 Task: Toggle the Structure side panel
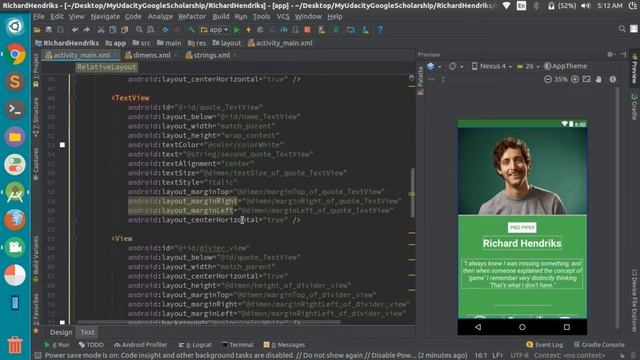tap(36, 118)
